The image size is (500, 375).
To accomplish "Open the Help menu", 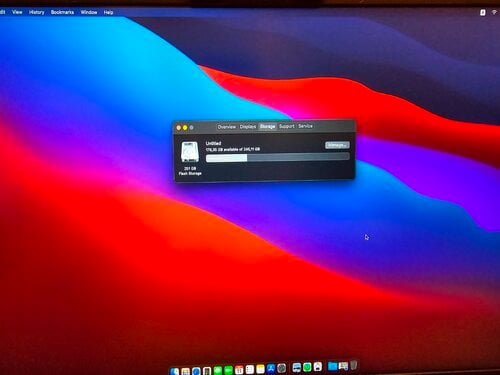I will [108, 12].
